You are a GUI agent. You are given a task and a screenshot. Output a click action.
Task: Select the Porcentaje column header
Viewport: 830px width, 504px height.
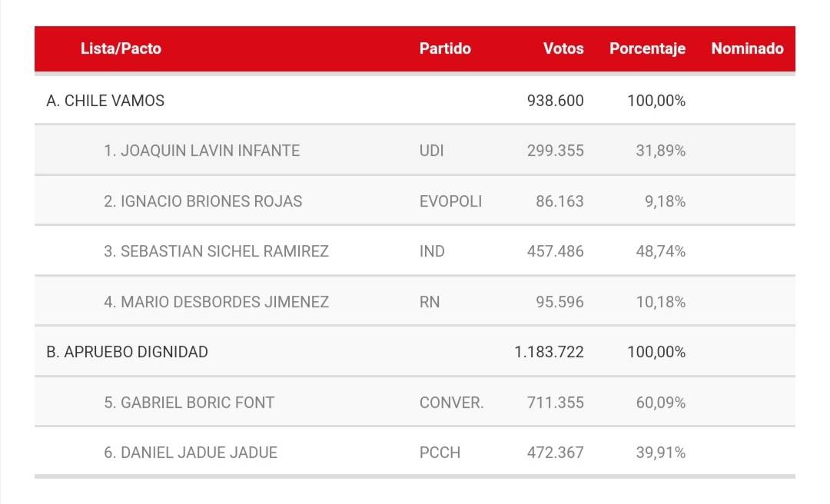pos(647,48)
